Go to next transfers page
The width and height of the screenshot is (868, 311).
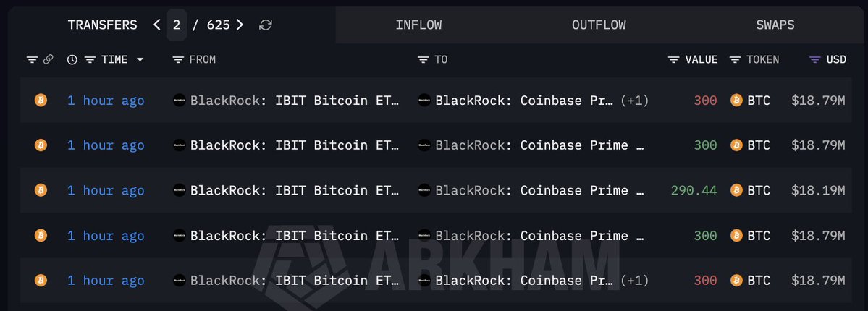tap(240, 25)
